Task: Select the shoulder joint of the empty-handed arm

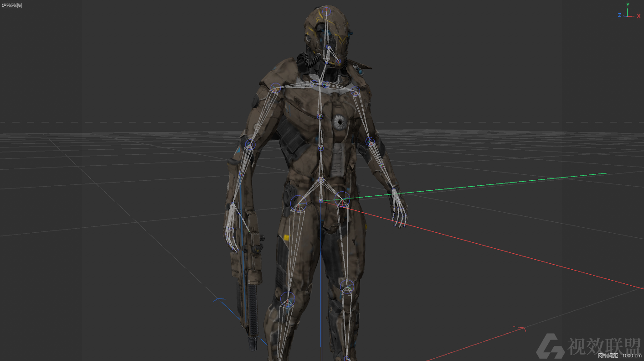Action: coord(355,90)
